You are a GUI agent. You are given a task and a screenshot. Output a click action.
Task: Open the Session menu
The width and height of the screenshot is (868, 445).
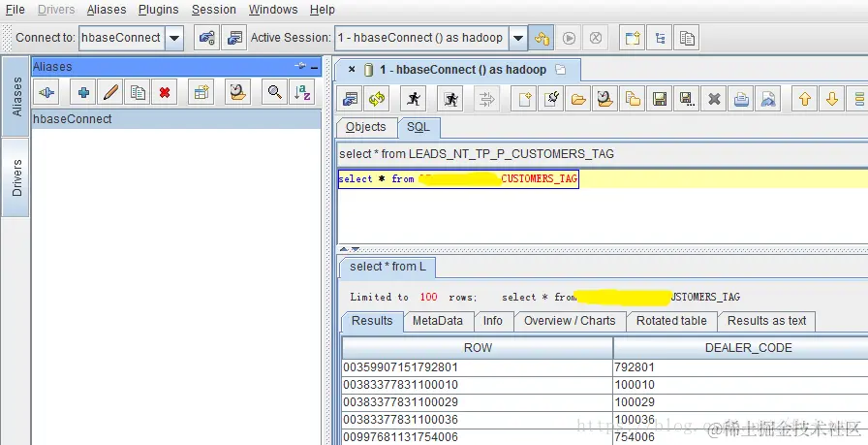(x=214, y=10)
